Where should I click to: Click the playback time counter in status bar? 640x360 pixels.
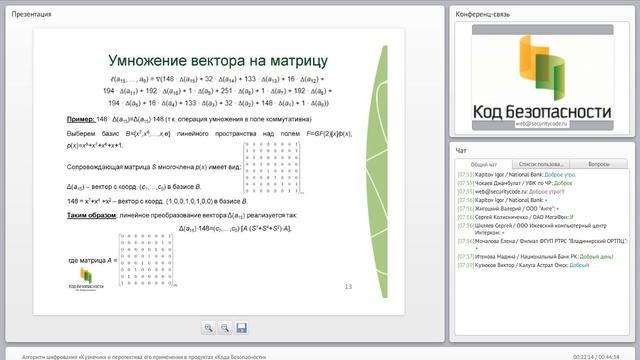pos(596,357)
